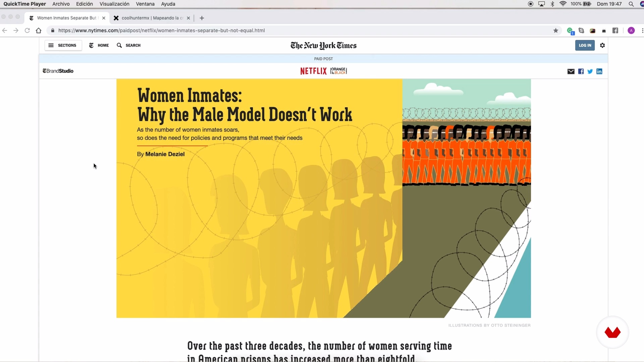Viewport: 644px width, 362px height.
Task: Click the clock showing Dom 19:47
Action: pos(609,4)
